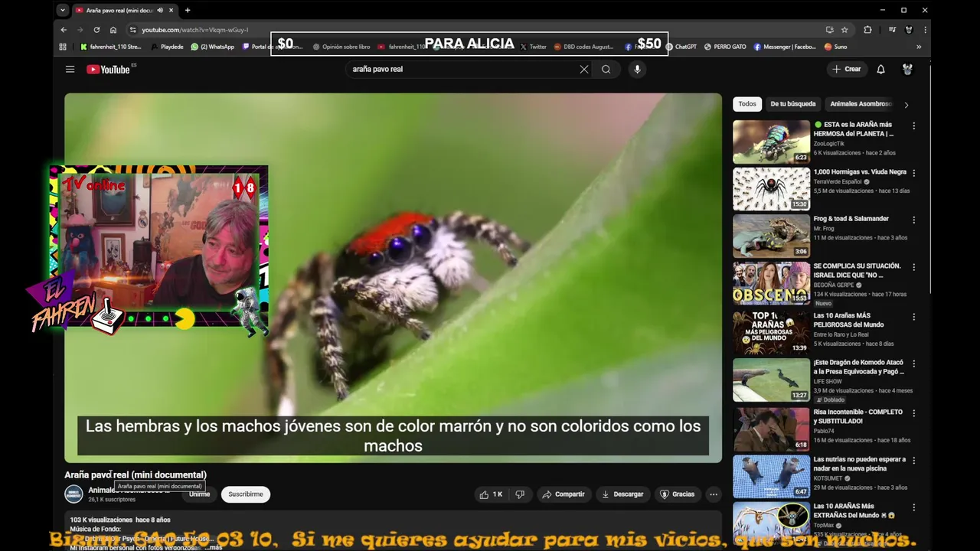
Task: Open options for Frog & toad video
Action: coord(913,220)
